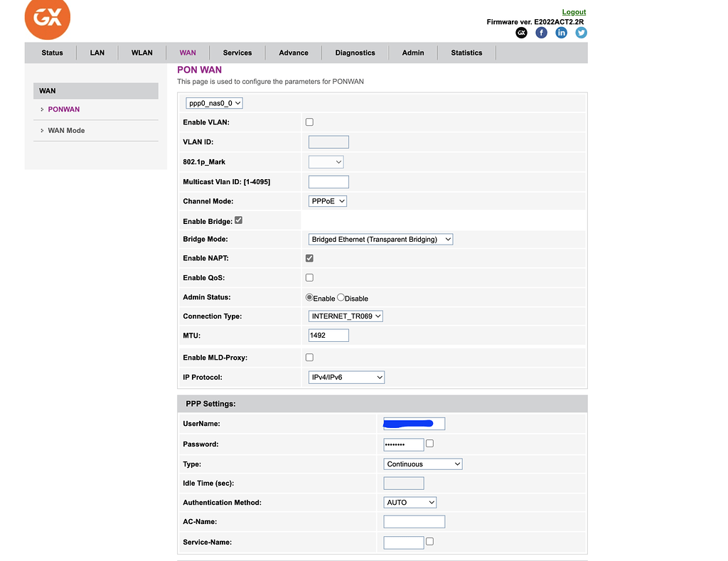Click inside the MTU input field
Screen dimensions: 728x561
[328, 334]
